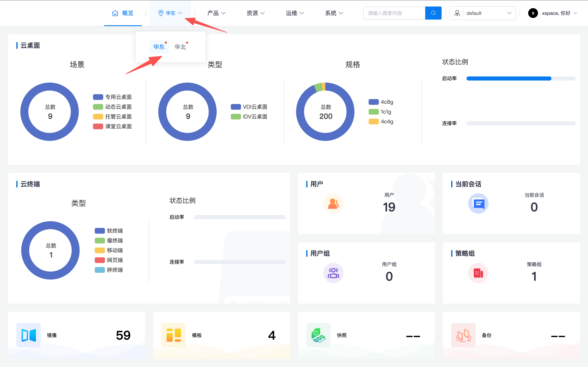Expand the 产品 dropdown menu
The height and width of the screenshot is (367, 588).
pyautogui.click(x=216, y=13)
